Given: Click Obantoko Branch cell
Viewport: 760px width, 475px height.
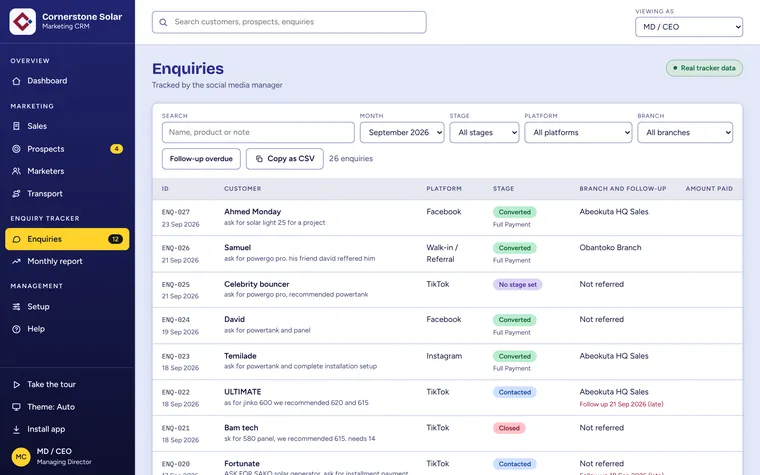Looking at the screenshot, I should 610,248.
